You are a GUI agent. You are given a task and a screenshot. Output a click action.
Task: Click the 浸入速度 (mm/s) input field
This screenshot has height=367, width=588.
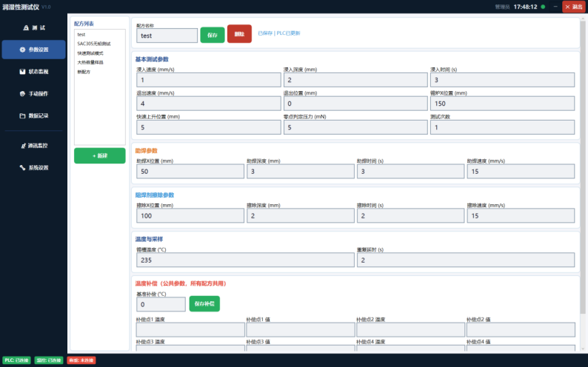(x=209, y=80)
